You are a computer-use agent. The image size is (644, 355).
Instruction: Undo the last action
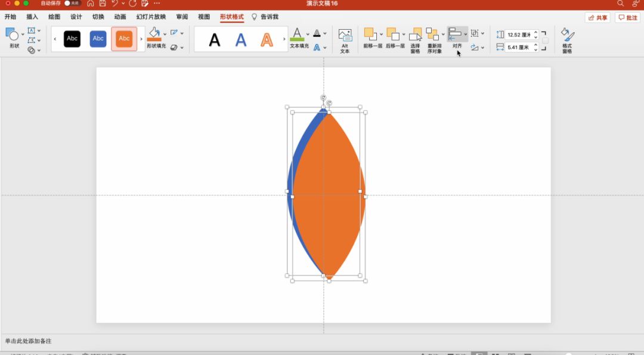114,4
